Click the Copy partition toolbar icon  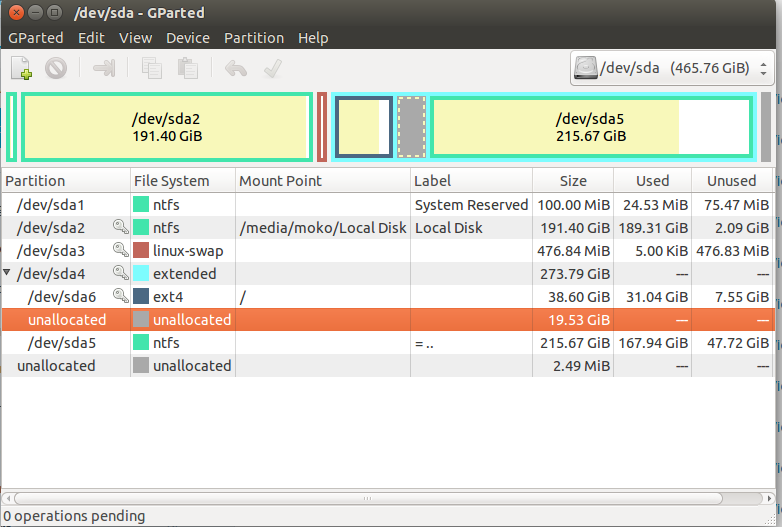[x=152, y=68]
